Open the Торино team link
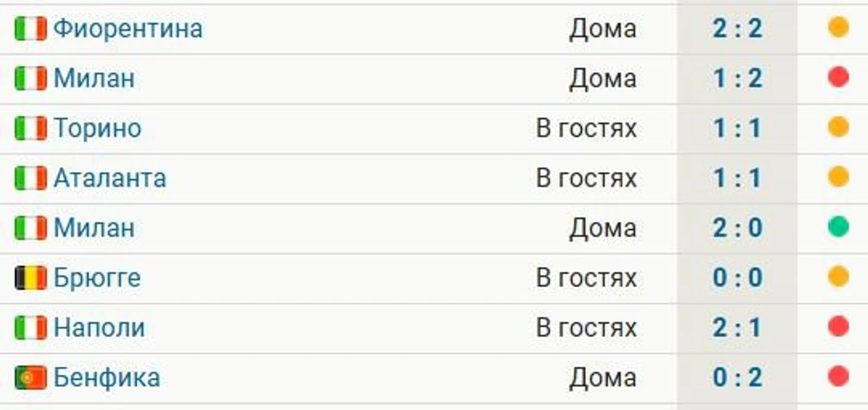 coord(98,129)
